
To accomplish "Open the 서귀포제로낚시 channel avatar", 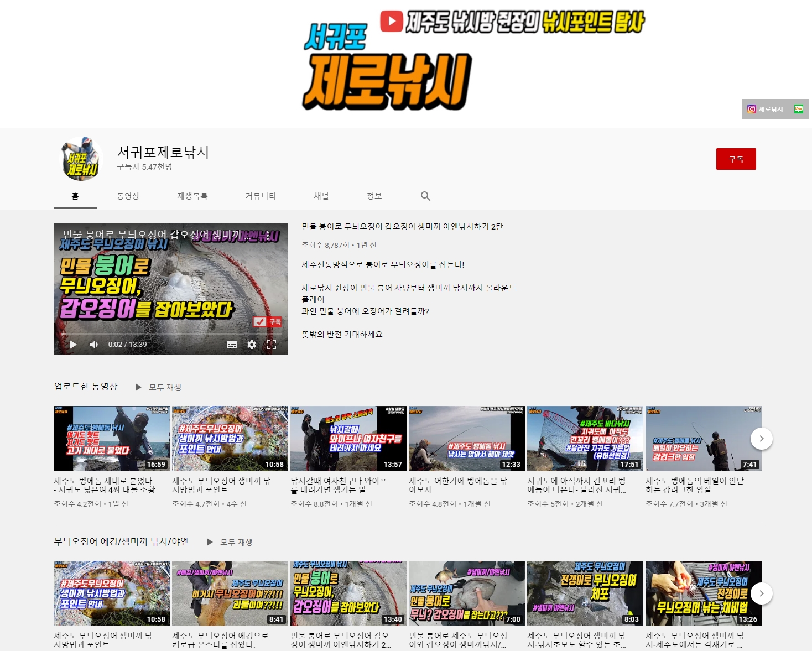I will (81, 159).
